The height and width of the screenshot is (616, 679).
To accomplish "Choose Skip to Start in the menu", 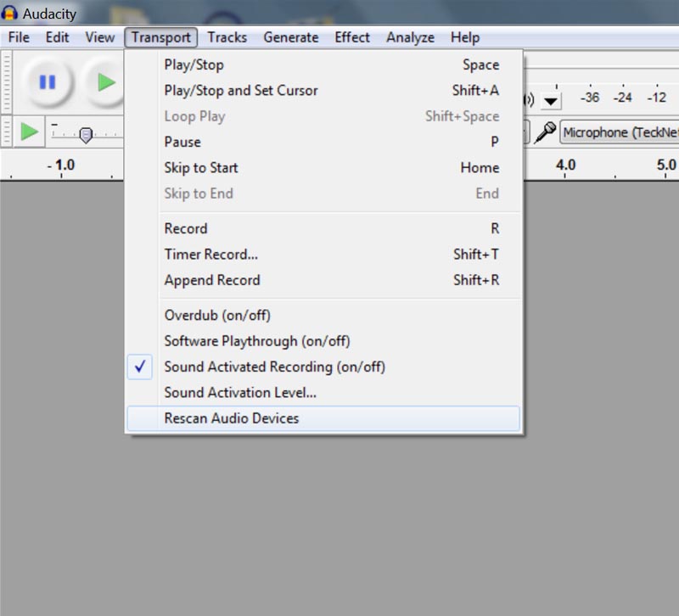I will 201,168.
